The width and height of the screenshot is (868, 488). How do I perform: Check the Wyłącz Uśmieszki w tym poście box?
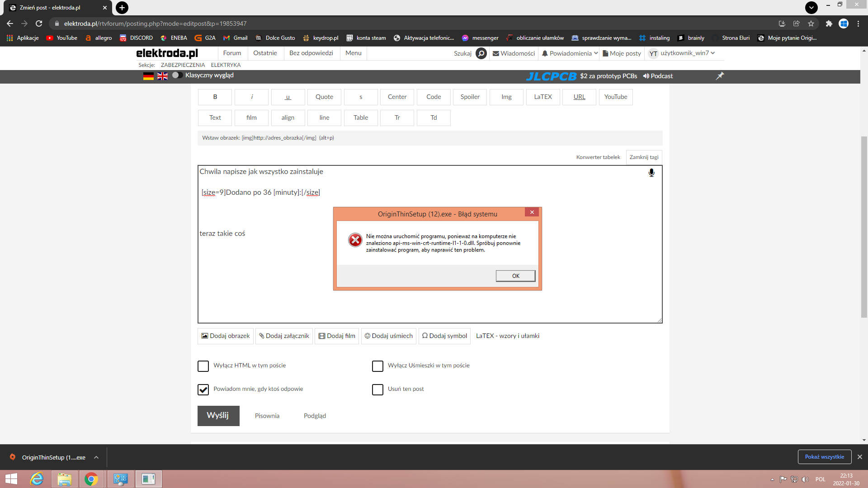[x=377, y=366]
